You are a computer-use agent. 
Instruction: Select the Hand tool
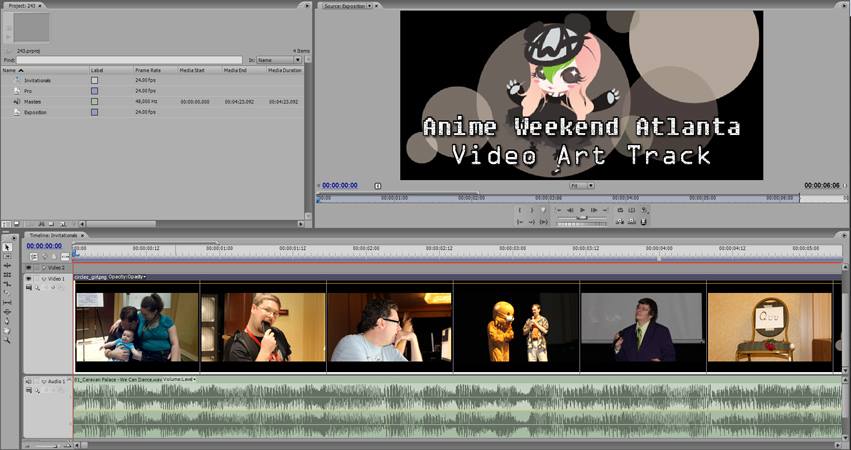[x=7, y=331]
